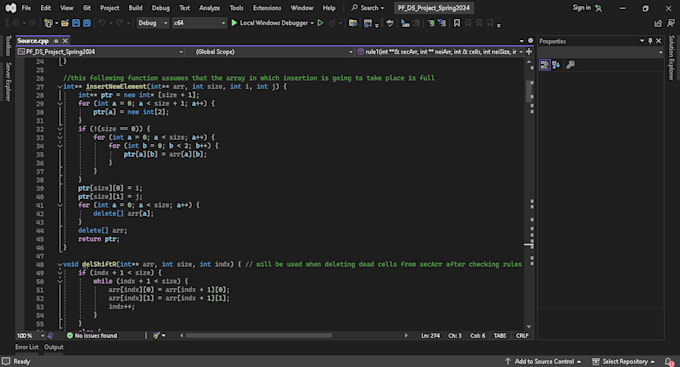This screenshot has width=680, height=367.
Task: Open the Extensions menu
Action: click(x=267, y=8)
